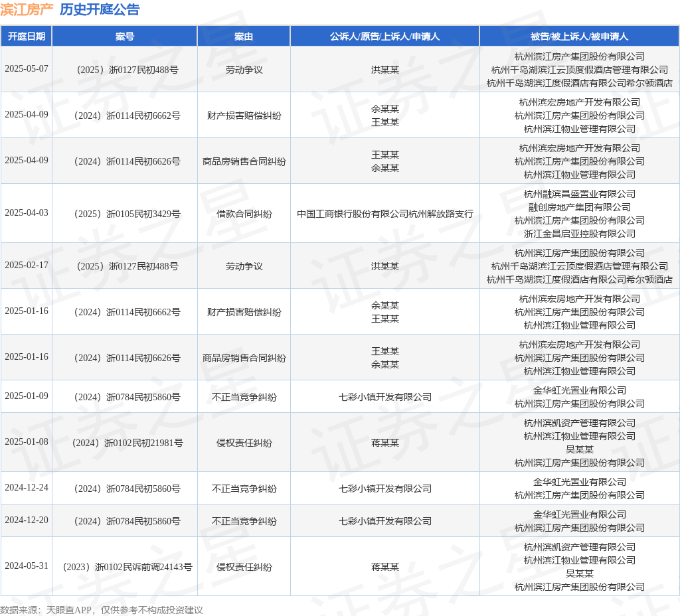This screenshot has width=680, height=616.
Task: Click case number 浙0114民初6626号 in the 2025-04-09 row
Action: click(127, 162)
